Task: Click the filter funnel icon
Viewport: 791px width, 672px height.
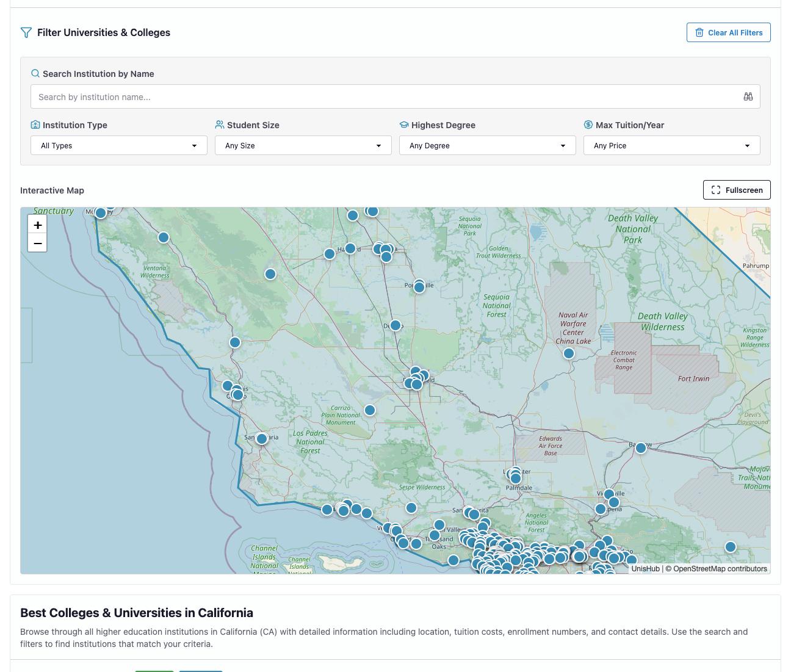Action: [26, 32]
